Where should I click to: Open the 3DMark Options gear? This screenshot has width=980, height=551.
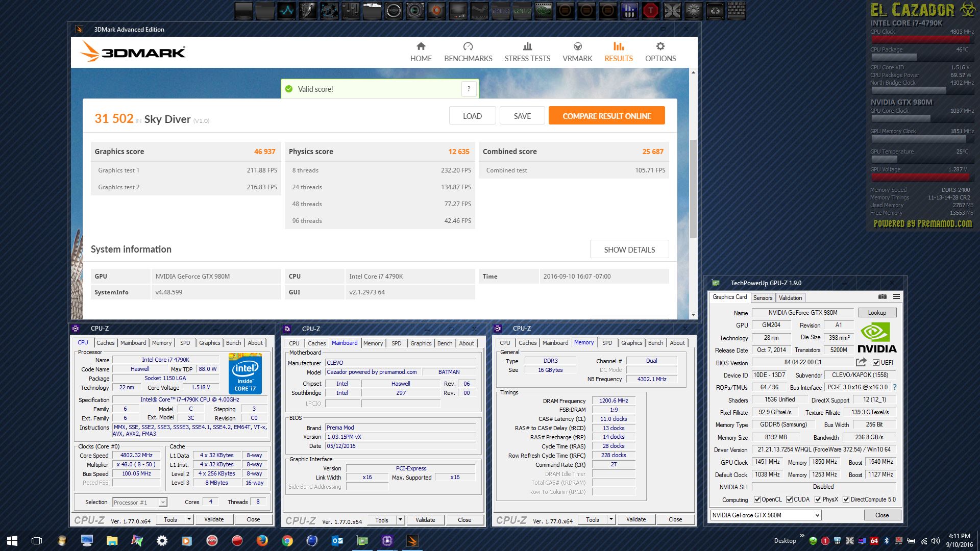tap(660, 52)
